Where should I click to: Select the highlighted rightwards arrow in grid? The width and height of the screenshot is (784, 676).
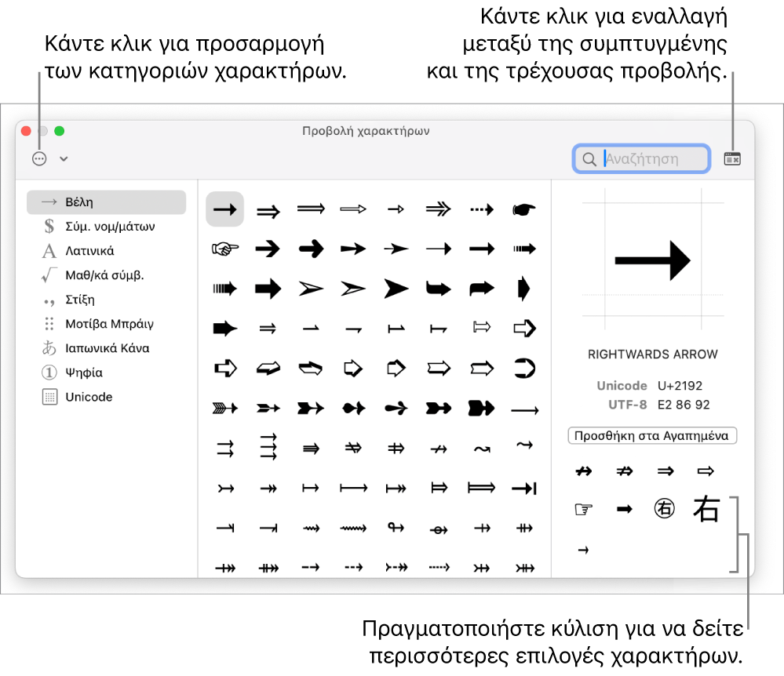coord(225,209)
